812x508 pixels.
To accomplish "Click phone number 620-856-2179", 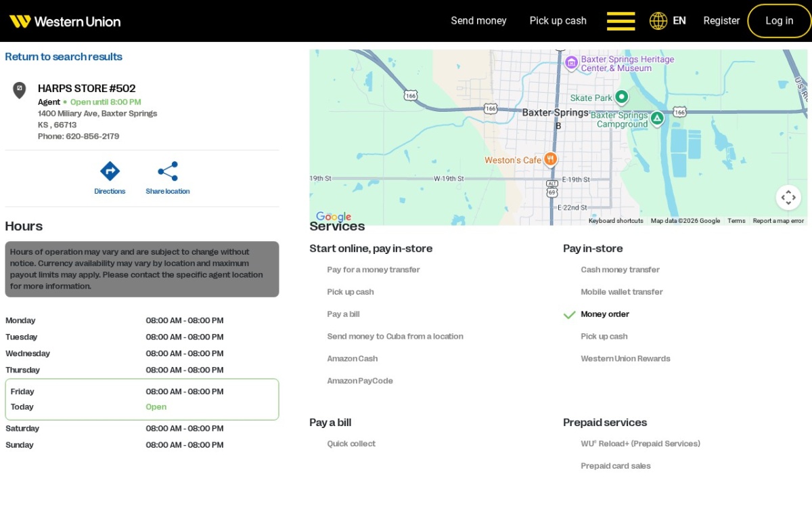I will click(x=93, y=136).
